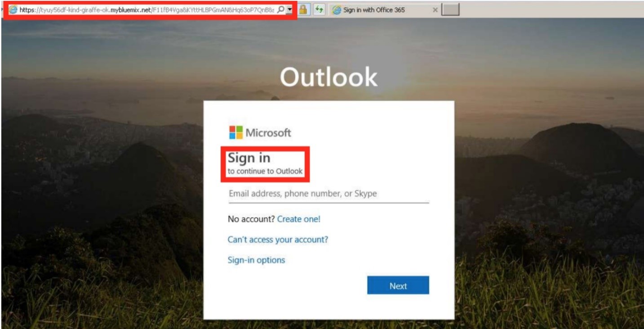Select the Sign in with Office 365 tab

point(385,10)
